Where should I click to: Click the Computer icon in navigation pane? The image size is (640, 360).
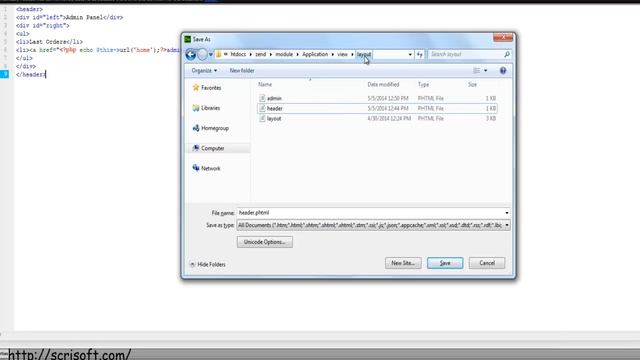196,148
